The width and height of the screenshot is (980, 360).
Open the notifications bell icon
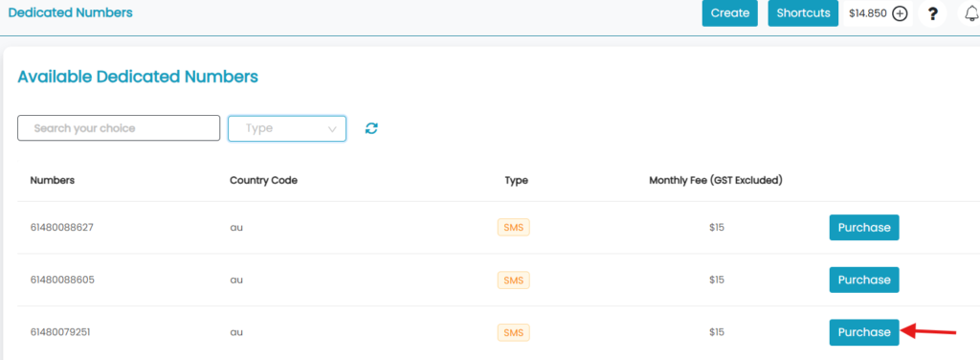tap(971, 13)
